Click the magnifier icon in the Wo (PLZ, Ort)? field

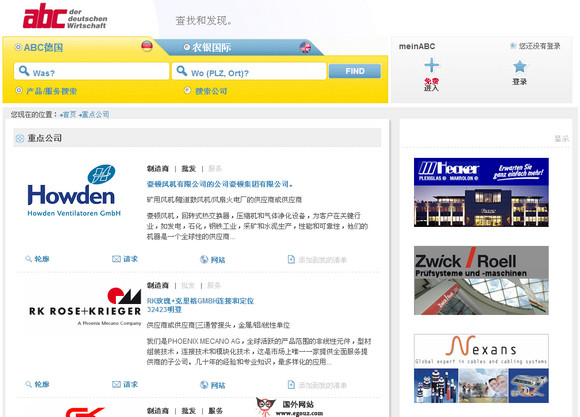pyautogui.click(x=182, y=71)
